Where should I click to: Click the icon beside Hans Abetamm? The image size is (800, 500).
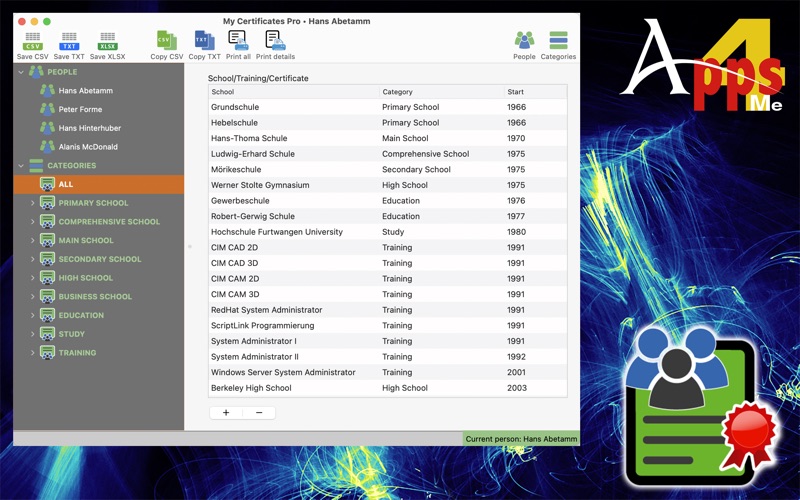click(x=47, y=91)
